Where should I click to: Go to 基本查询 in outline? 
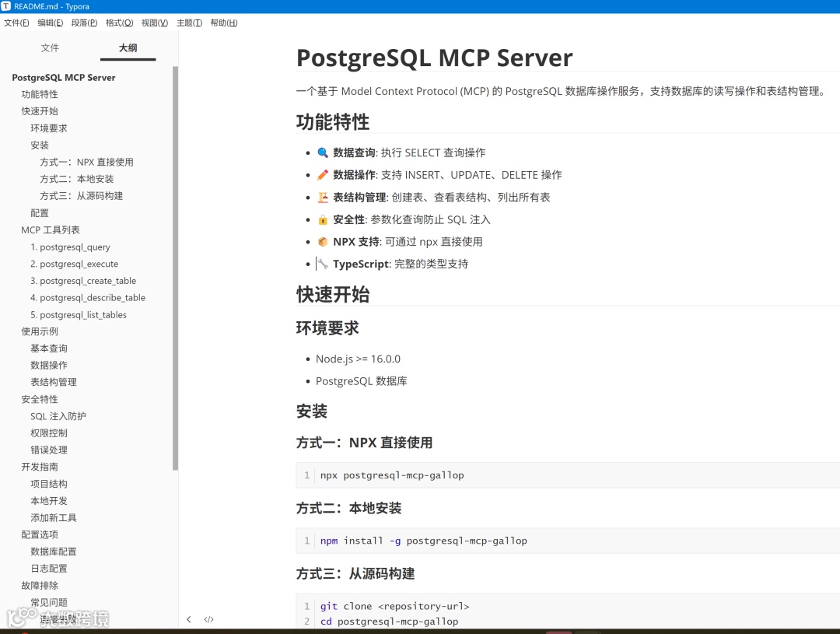coord(49,349)
